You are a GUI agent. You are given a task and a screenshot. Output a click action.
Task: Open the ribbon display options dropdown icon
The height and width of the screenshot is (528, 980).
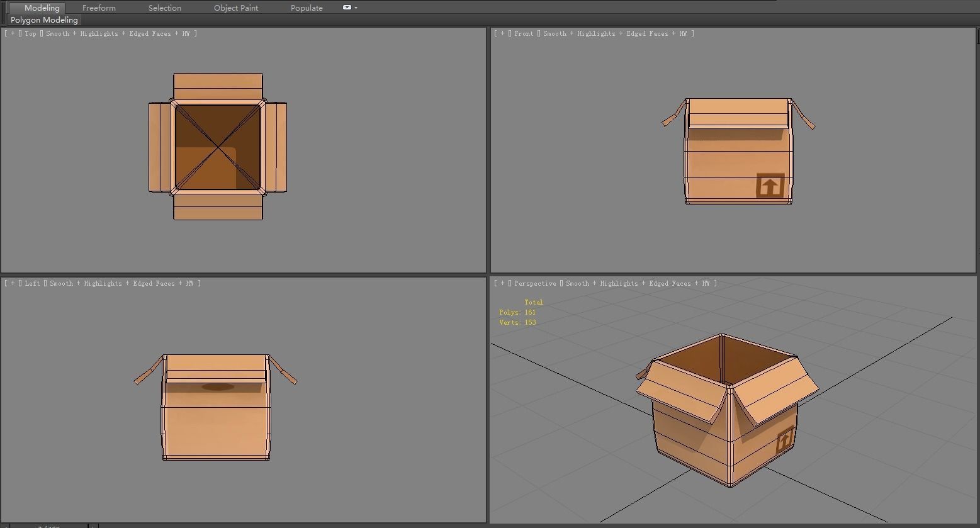pos(350,8)
